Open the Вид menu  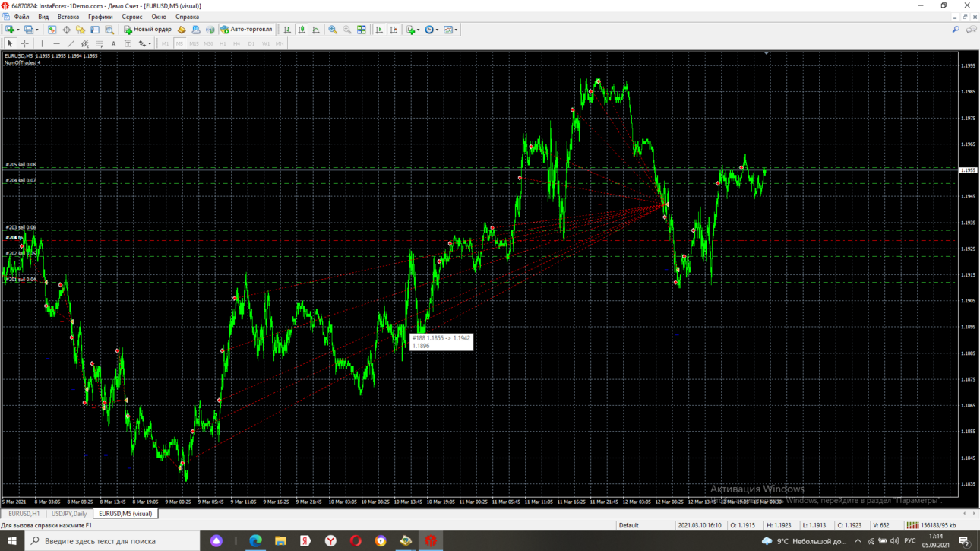coord(43,17)
